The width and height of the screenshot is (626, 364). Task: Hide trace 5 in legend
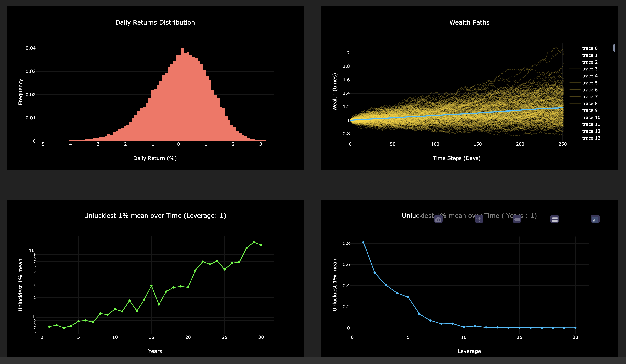click(x=589, y=83)
